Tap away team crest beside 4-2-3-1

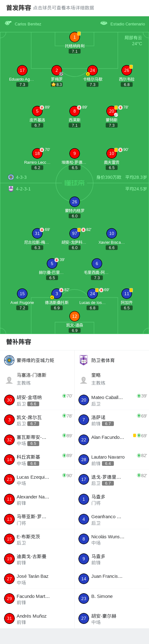(11, 189)
